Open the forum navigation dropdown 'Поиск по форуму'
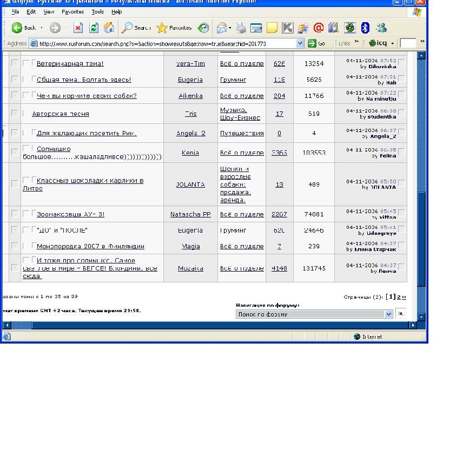The width and height of the screenshot is (476, 475). 388,314
